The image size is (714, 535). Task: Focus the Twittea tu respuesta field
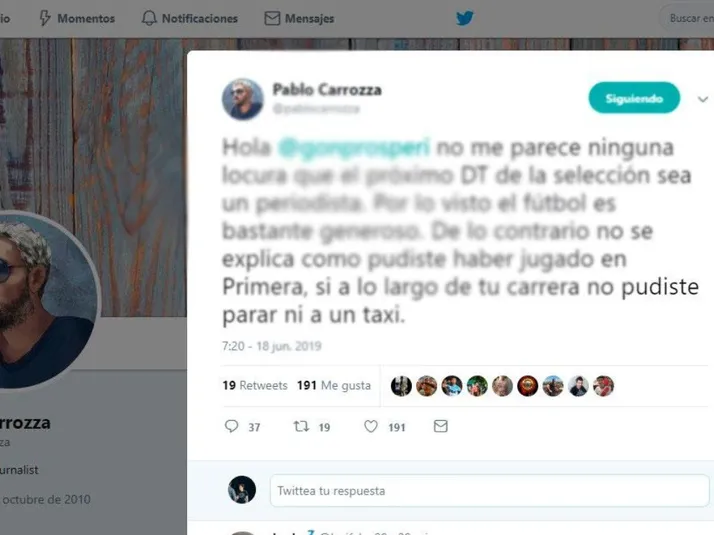pos(490,490)
